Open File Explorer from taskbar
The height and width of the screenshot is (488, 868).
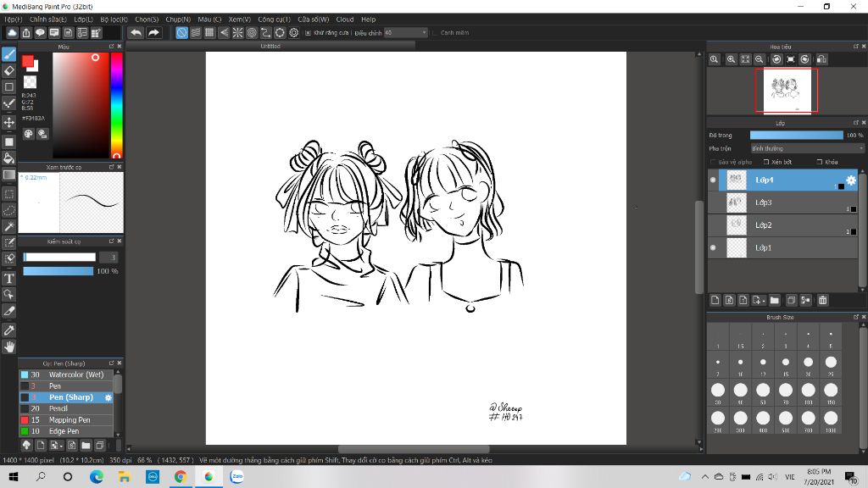[124, 476]
